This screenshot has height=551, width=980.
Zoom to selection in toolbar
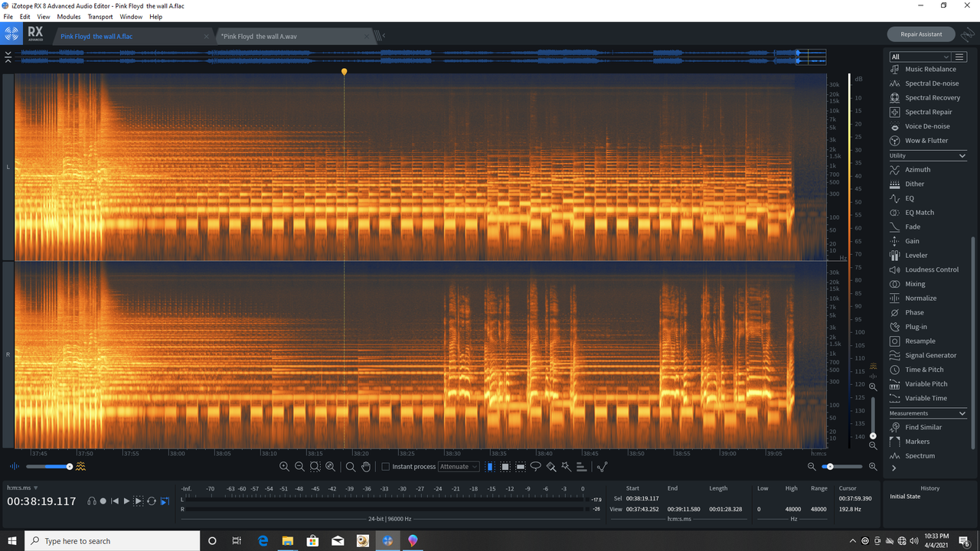(x=315, y=467)
